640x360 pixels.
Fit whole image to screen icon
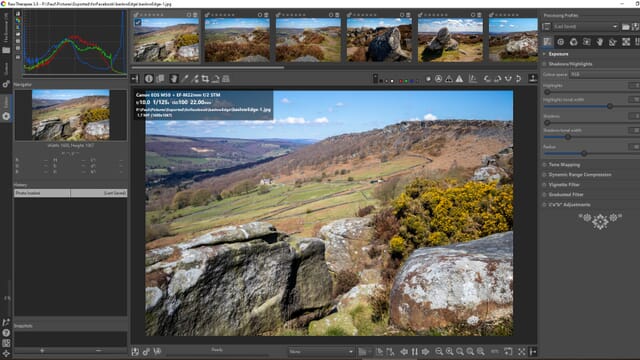point(460,351)
